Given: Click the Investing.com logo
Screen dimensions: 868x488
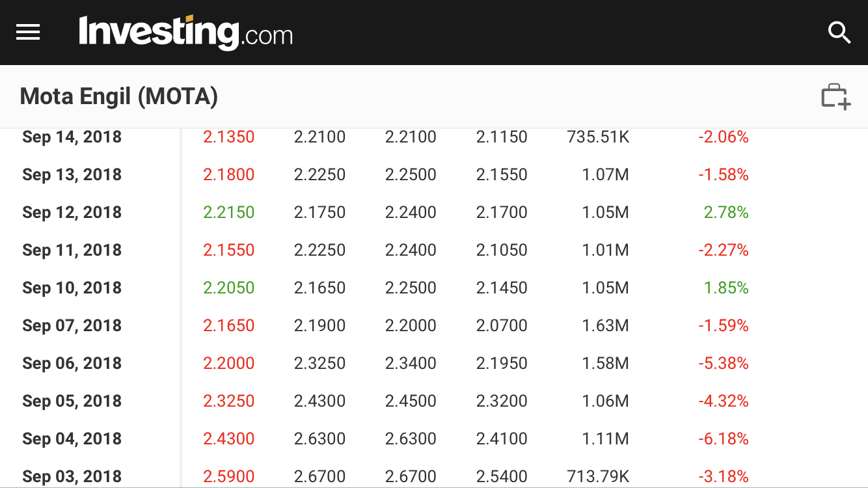Looking at the screenshot, I should tap(185, 33).
